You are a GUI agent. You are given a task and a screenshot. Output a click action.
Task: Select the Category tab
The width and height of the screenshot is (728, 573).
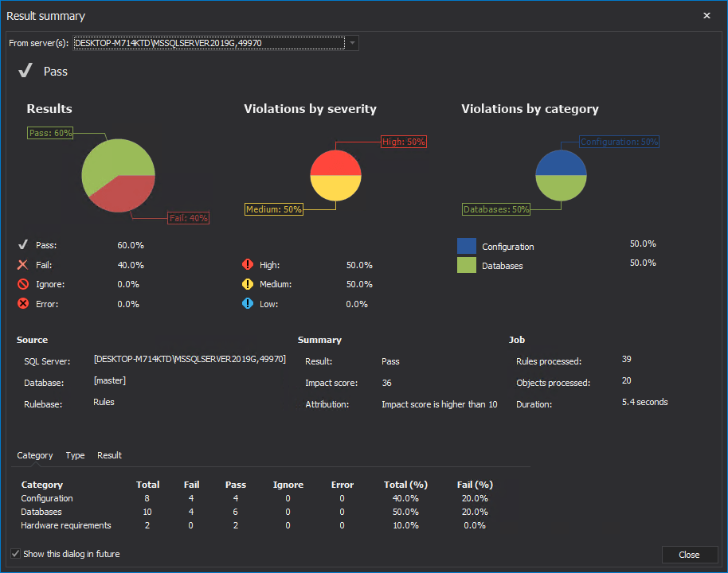pyautogui.click(x=34, y=455)
